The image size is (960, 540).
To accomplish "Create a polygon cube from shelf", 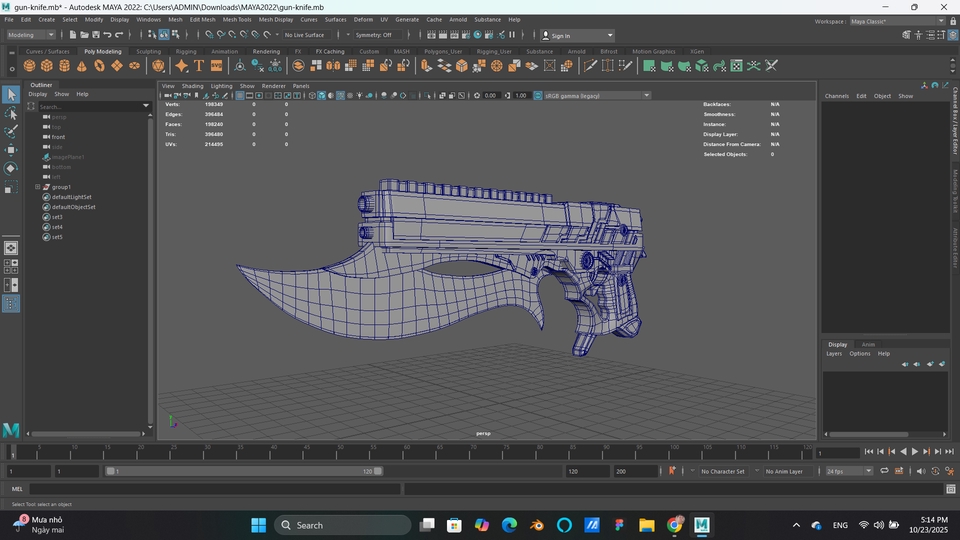I will pos(47,66).
